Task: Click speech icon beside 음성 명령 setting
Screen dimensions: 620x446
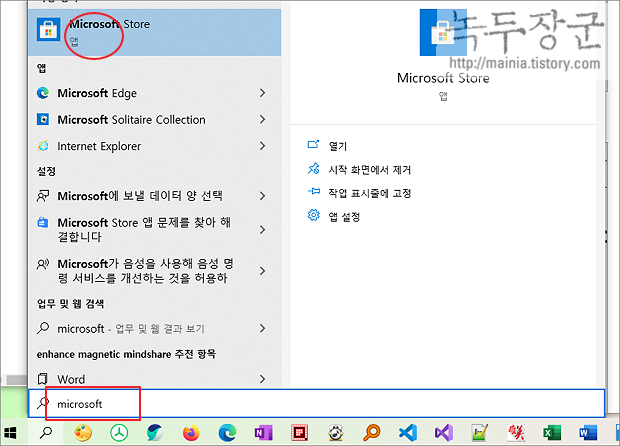Action: (x=43, y=264)
